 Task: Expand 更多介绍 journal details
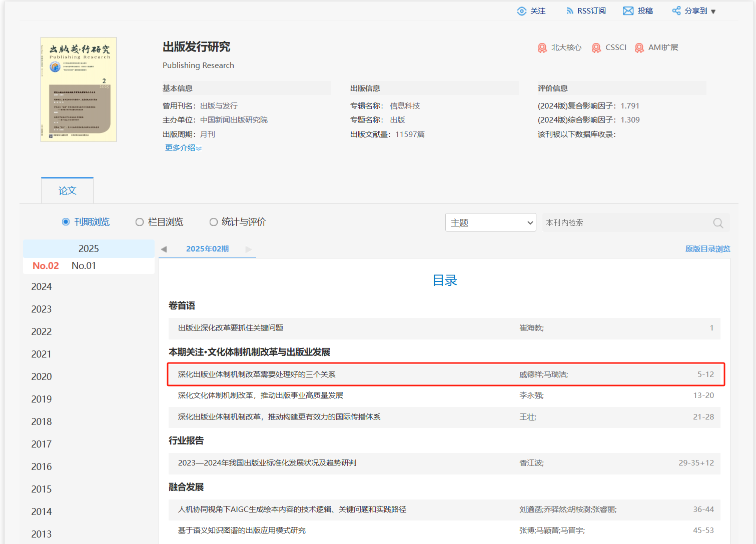click(x=183, y=148)
